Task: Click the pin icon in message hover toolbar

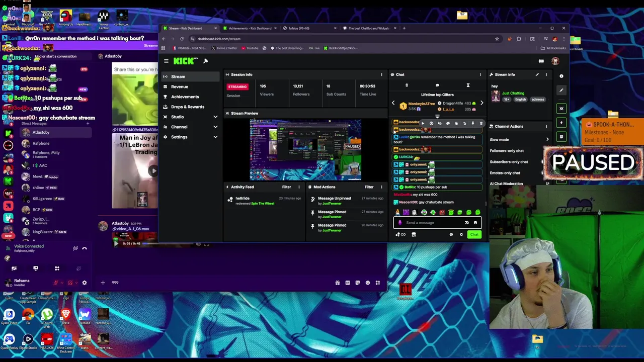Action: (x=473, y=123)
